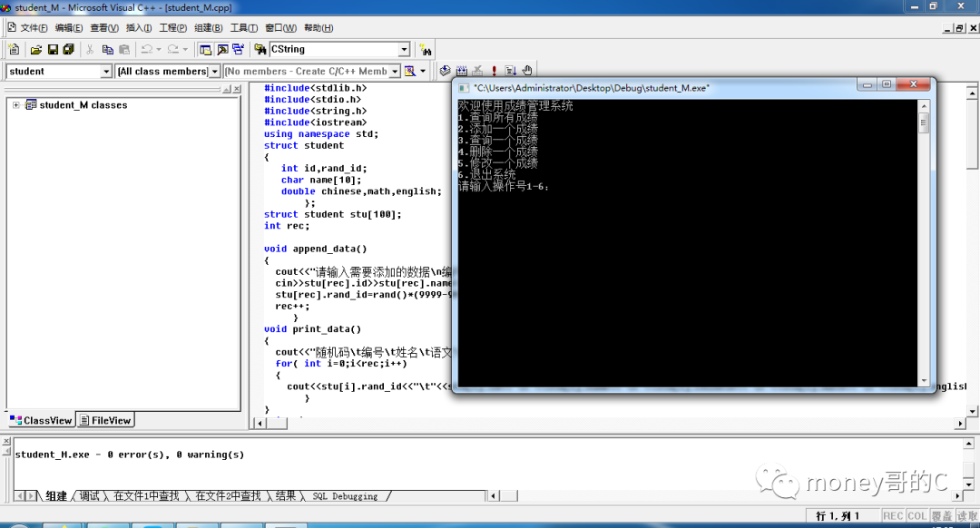Click the 行 1, 列 1 status entry
The height and width of the screenshot is (528, 980).
838,515
